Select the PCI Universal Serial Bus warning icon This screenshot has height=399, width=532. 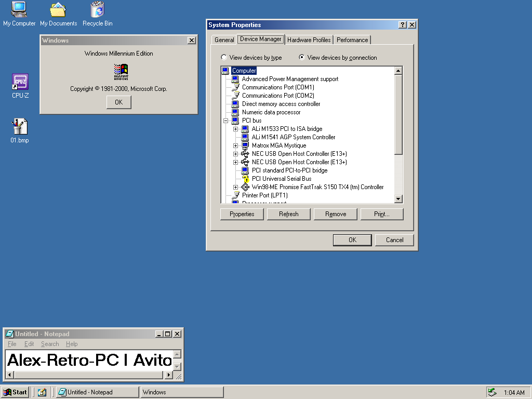point(245,179)
